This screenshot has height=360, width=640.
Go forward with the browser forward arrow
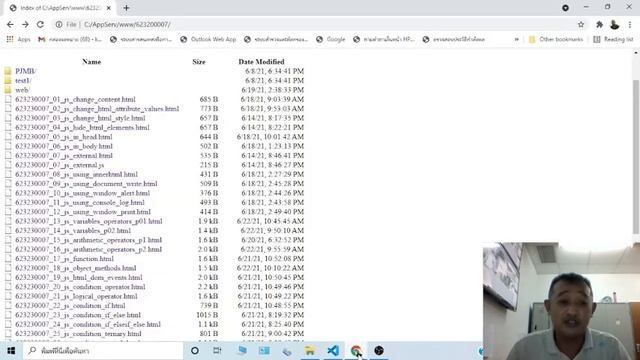click(25, 24)
